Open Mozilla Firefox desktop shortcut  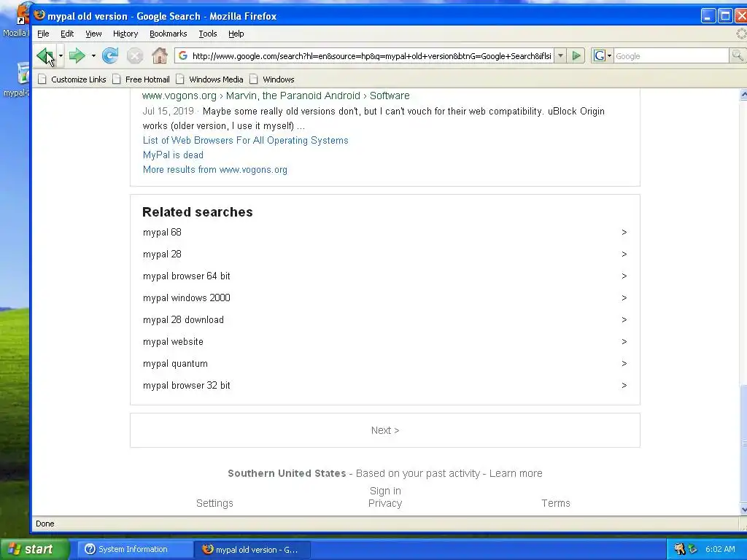[x=18, y=21]
